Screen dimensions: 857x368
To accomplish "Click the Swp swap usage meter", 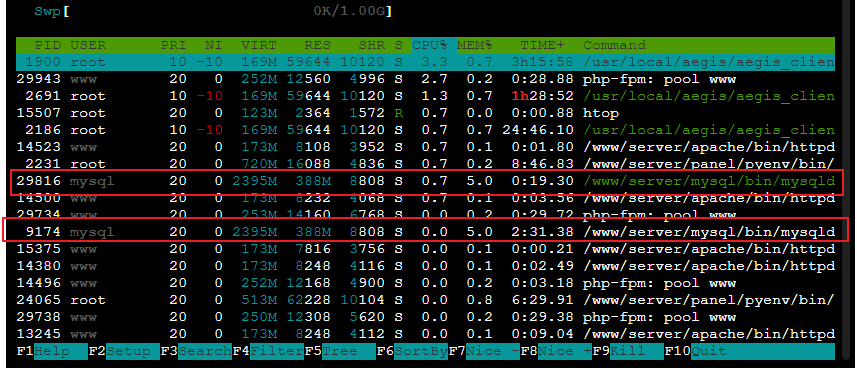I will 213,11.
